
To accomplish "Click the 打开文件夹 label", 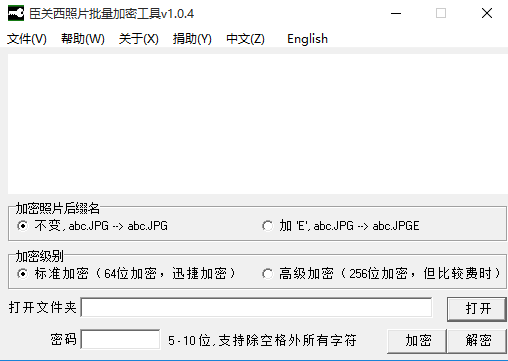I will tap(43, 307).
